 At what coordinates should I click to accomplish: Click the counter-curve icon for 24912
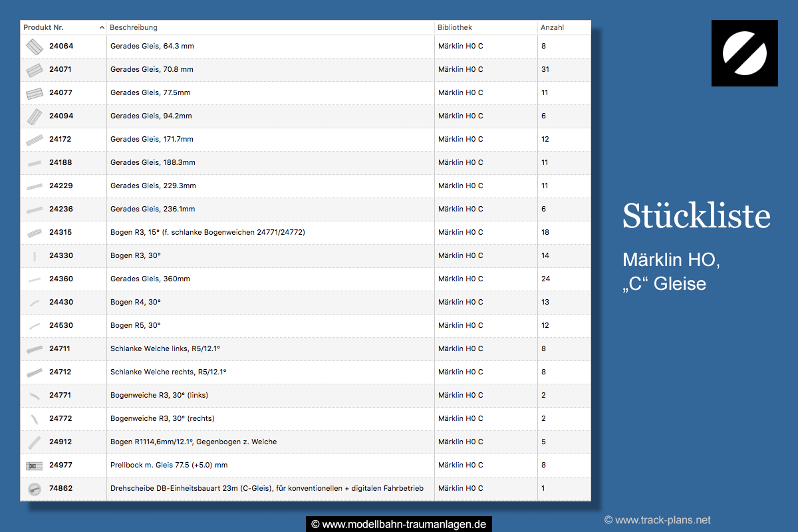point(34,442)
